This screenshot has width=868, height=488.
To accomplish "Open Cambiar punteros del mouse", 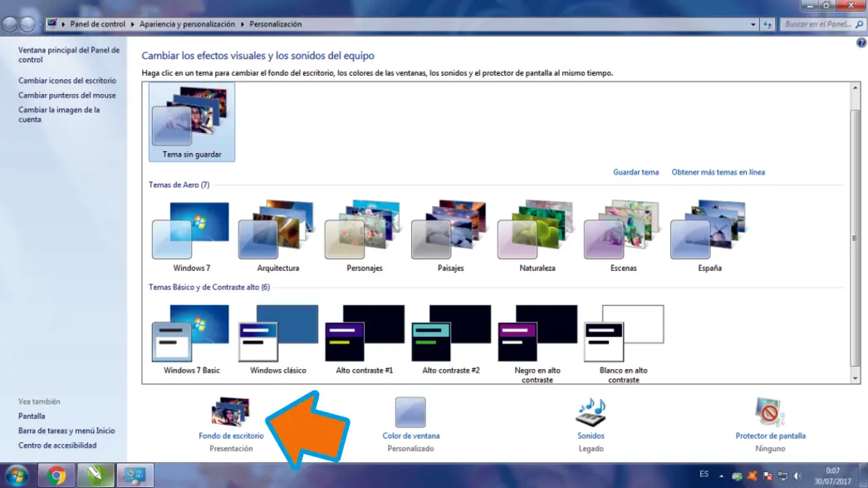I will [x=67, y=96].
